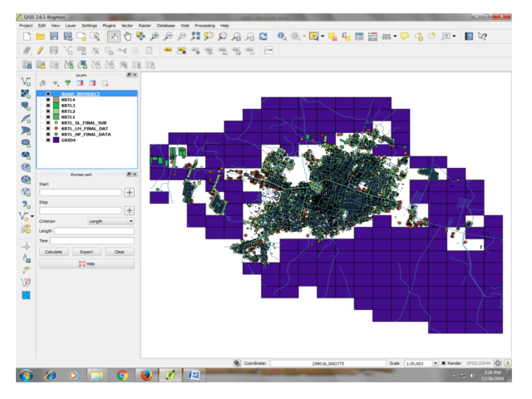Toggle the Render checkbox in status bar
Image resolution: width=532 pixels, height=399 pixels.
point(443,363)
